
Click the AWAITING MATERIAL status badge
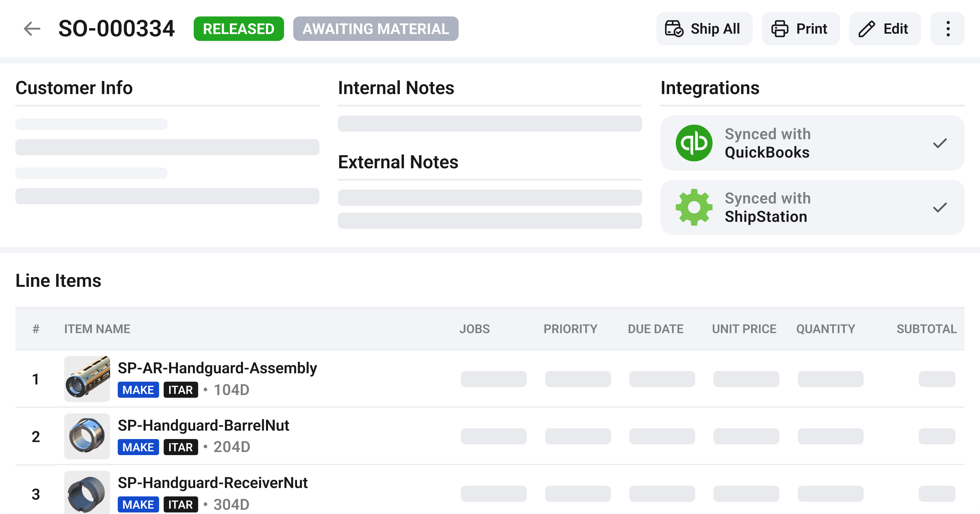(x=375, y=29)
